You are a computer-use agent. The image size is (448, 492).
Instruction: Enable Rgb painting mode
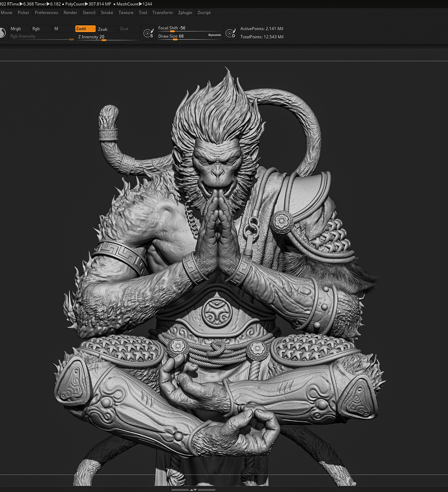point(41,29)
